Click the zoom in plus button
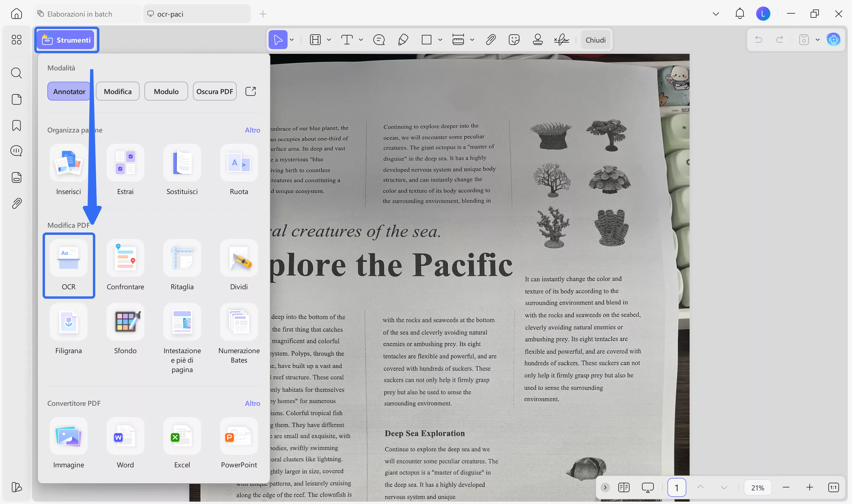The image size is (852, 504). (810, 487)
